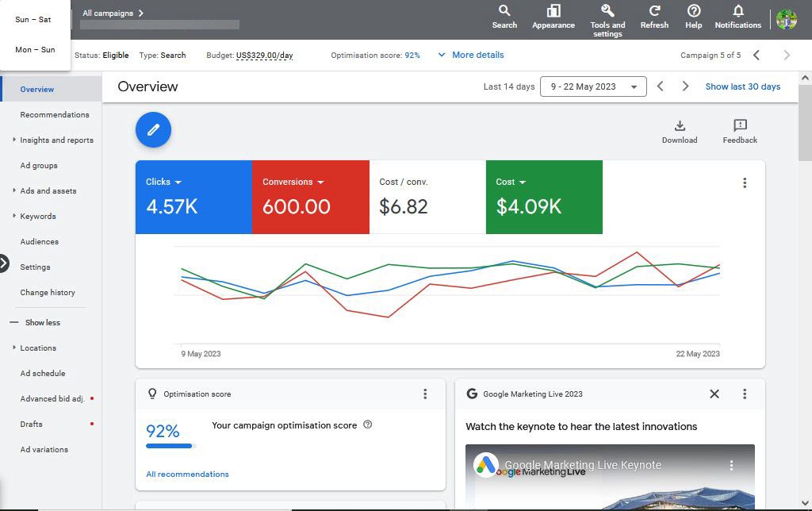Open Tools and settings
The width and height of the screenshot is (812, 511).
coord(607,21)
